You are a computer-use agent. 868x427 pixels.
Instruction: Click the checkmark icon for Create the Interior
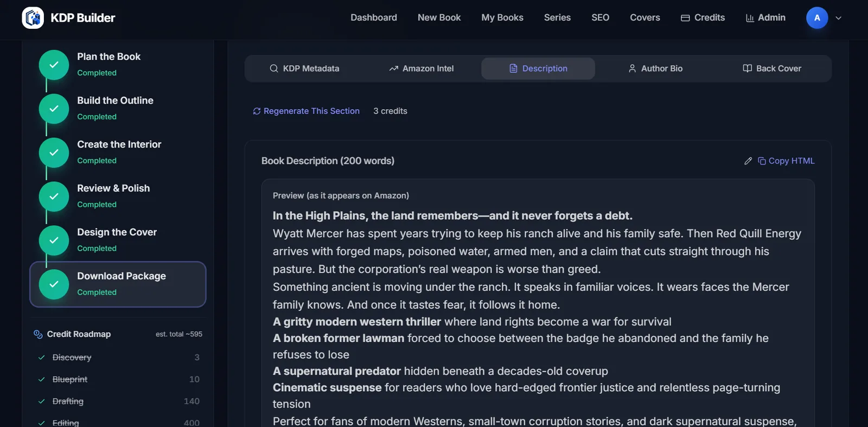(54, 152)
